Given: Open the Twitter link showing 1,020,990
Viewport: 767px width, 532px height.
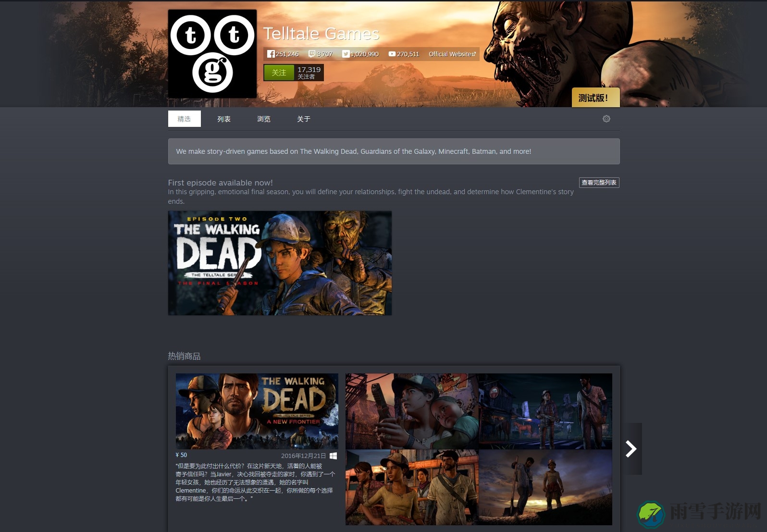Looking at the screenshot, I should [x=360, y=54].
